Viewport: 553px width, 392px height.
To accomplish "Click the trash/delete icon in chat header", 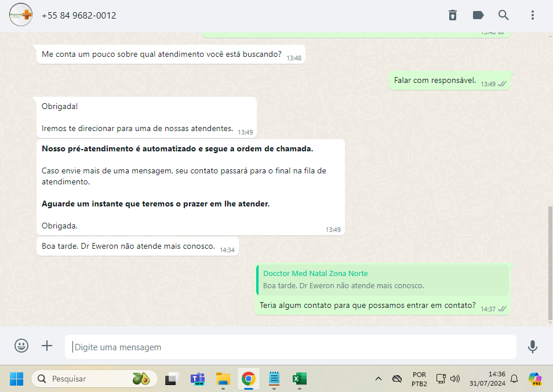I will (x=453, y=15).
